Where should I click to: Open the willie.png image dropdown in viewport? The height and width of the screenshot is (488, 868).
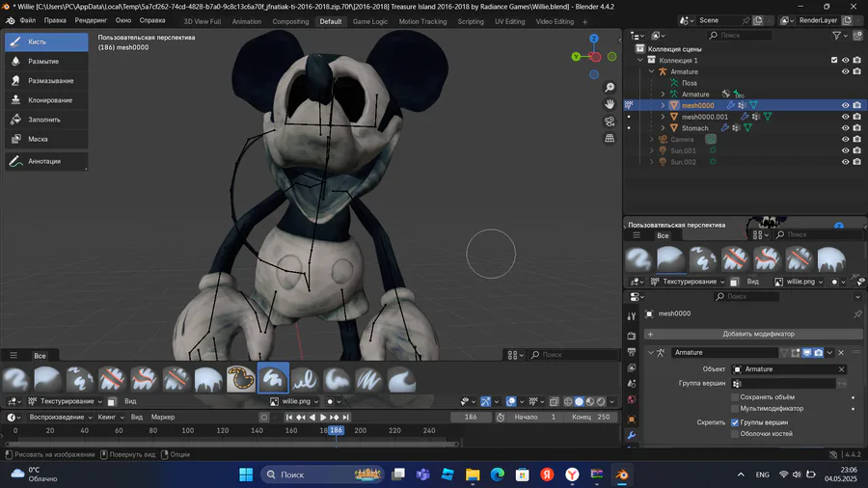(x=295, y=401)
